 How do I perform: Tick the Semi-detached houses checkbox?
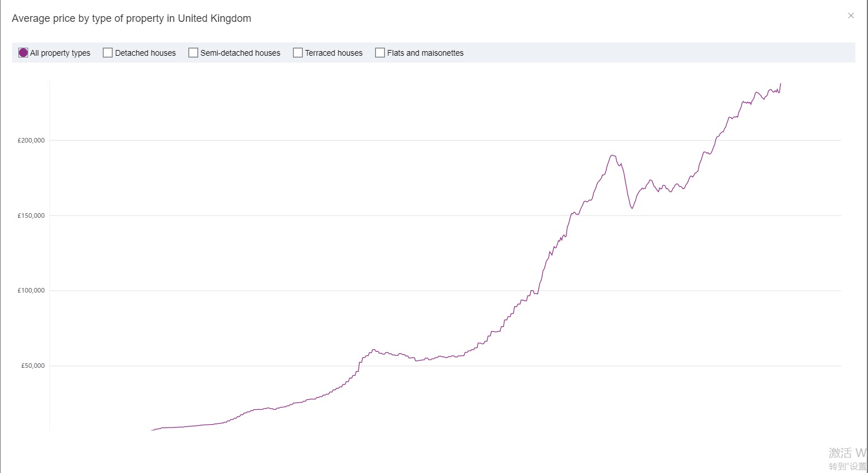[193, 53]
